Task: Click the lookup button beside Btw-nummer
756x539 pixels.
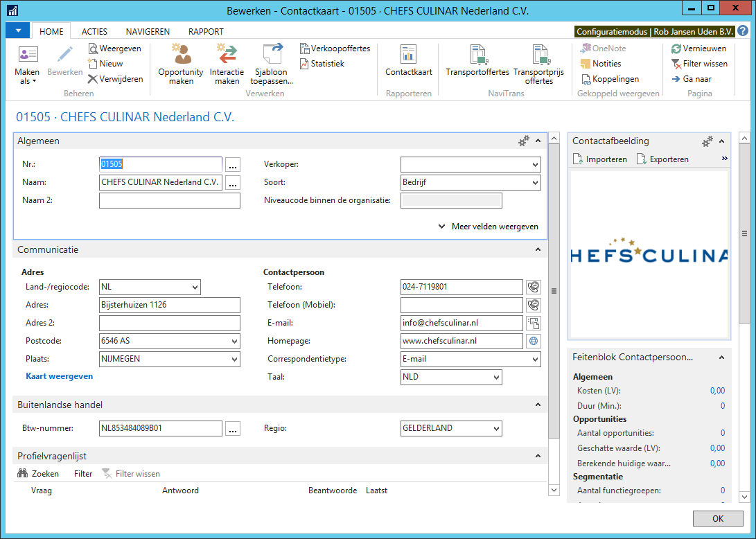Action: tap(233, 429)
